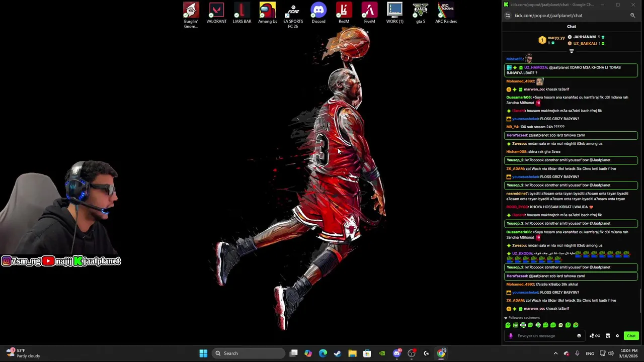Open the Discord desktop shortcut
The image size is (644, 362).
coord(318,14)
